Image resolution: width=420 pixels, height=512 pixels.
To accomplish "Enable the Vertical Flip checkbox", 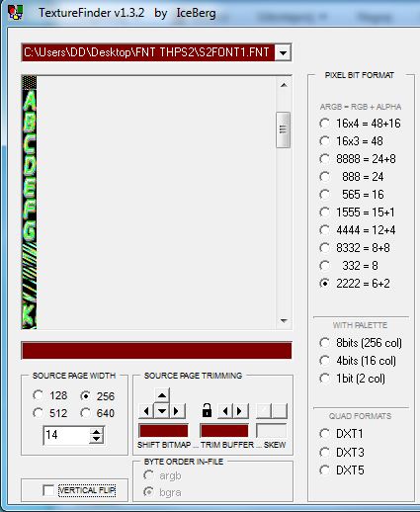I will click(x=48, y=490).
